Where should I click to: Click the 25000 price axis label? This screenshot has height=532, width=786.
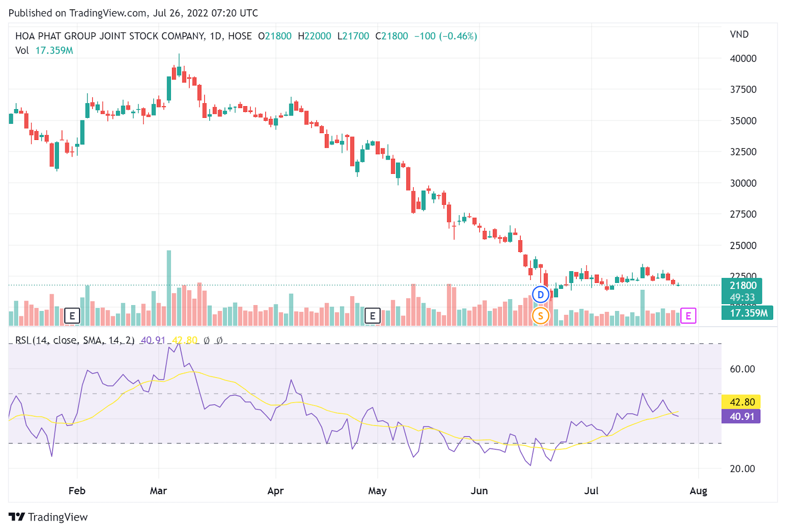point(743,246)
